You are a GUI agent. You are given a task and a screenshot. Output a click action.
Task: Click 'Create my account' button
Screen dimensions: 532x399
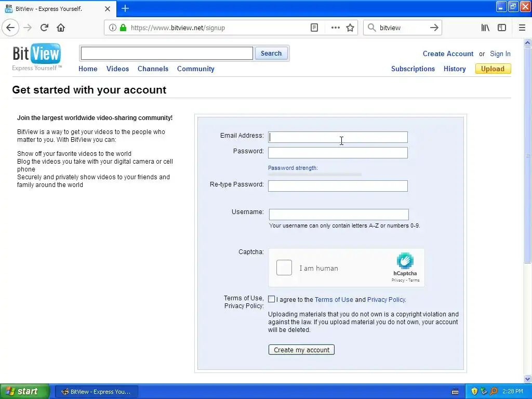tap(301, 350)
